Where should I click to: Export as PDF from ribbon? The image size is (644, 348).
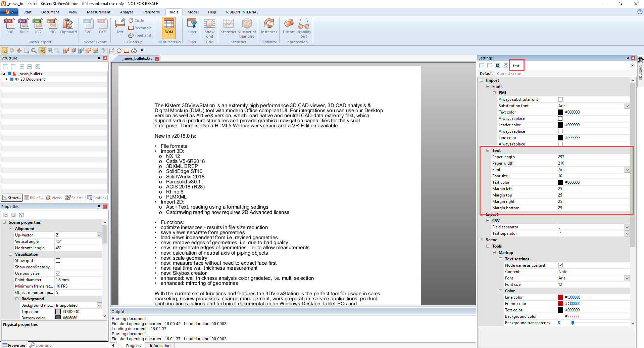coord(10,26)
